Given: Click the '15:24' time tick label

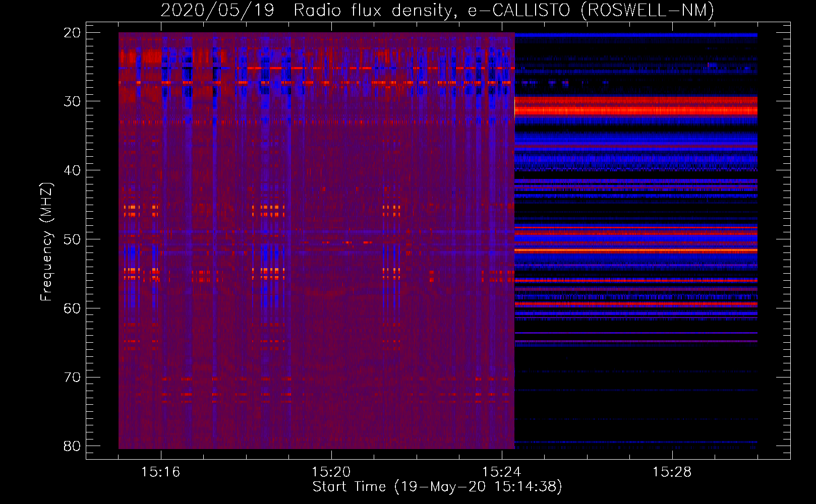Looking at the screenshot, I should coord(501,472).
